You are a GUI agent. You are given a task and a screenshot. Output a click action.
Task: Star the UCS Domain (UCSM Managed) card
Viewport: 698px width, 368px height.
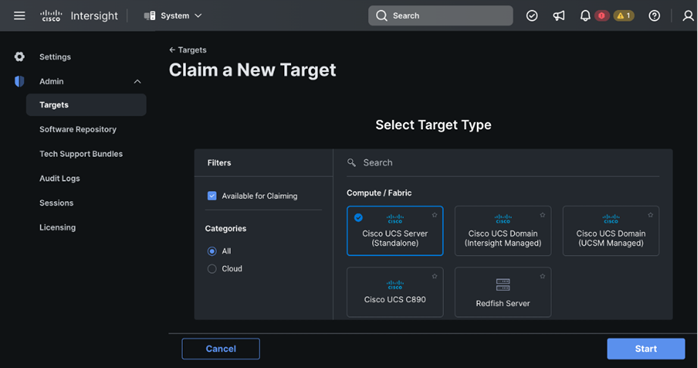pos(650,215)
